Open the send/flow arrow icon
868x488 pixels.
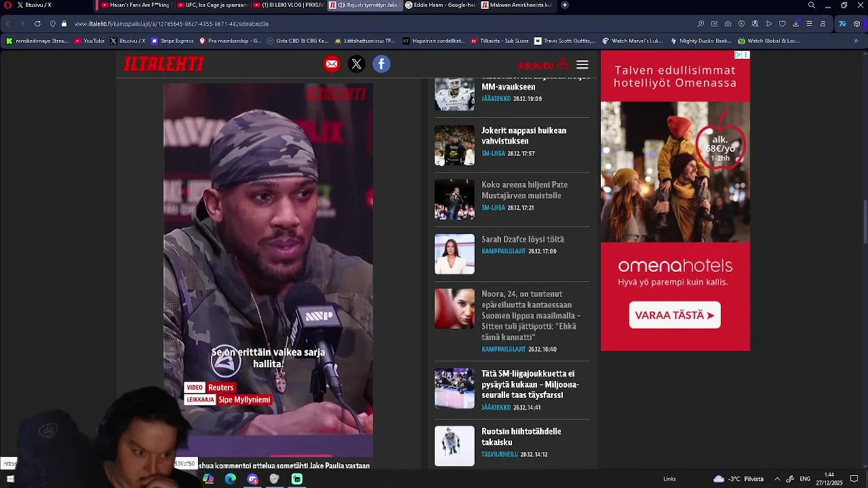[x=768, y=24]
